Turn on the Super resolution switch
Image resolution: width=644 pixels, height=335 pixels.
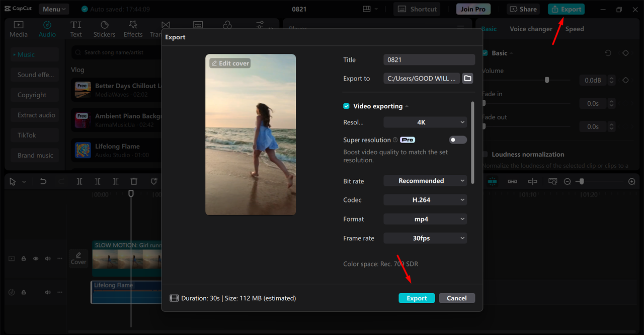pyautogui.click(x=458, y=140)
